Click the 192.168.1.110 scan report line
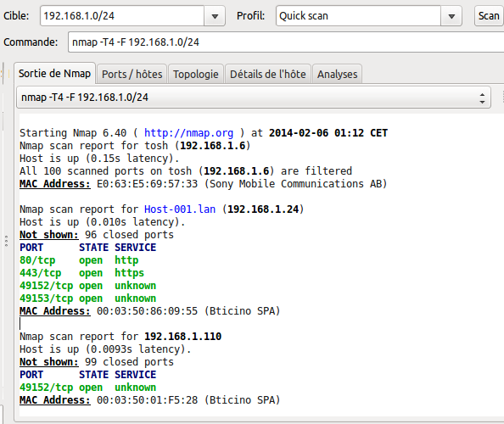This screenshot has width=504, height=424. (120, 337)
